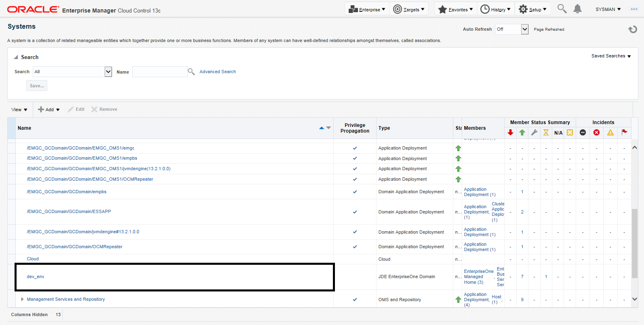Open the Enterprise menu
This screenshot has width=644, height=325.
[x=367, y=9]
